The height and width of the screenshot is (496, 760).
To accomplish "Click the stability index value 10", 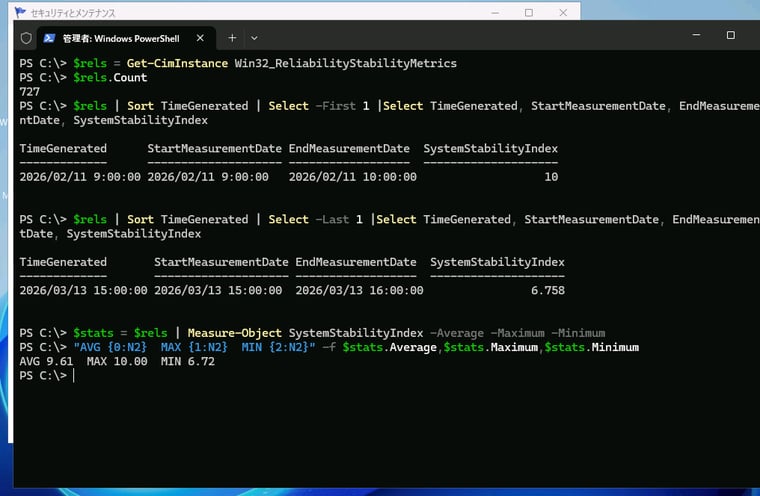I will [551, 177].
